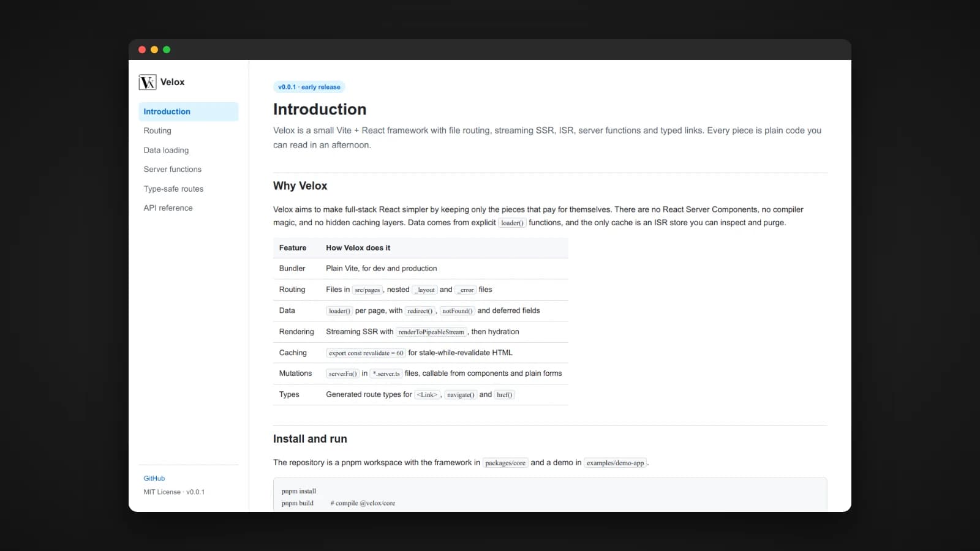This screenshot has width=980, height=551.
Task: Click the notFound() code snippet
Action: coord(458,311)
